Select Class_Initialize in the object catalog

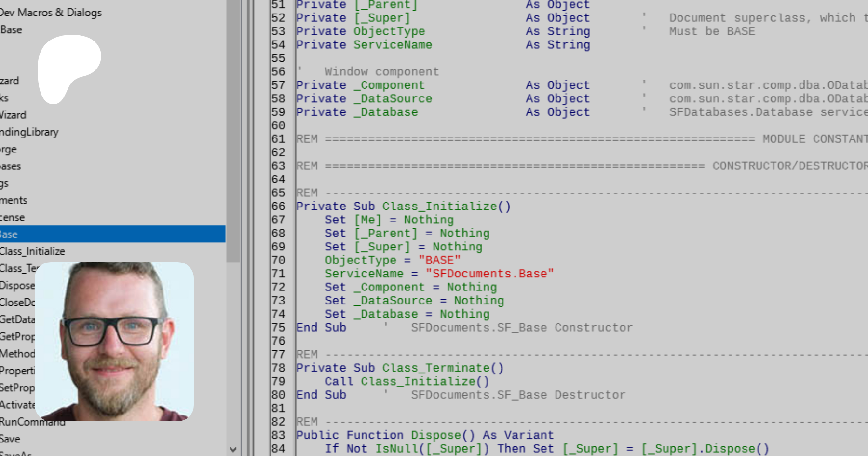32,251
